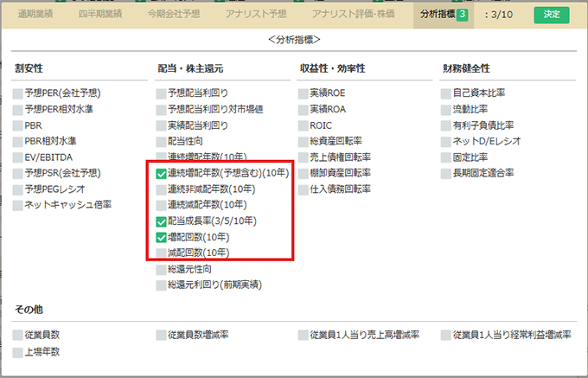Enable the 実績ROA checkbox
Image resolution: width=588 pixels, height=378 pixels.
pyautogui.click(x=304, y=110)
